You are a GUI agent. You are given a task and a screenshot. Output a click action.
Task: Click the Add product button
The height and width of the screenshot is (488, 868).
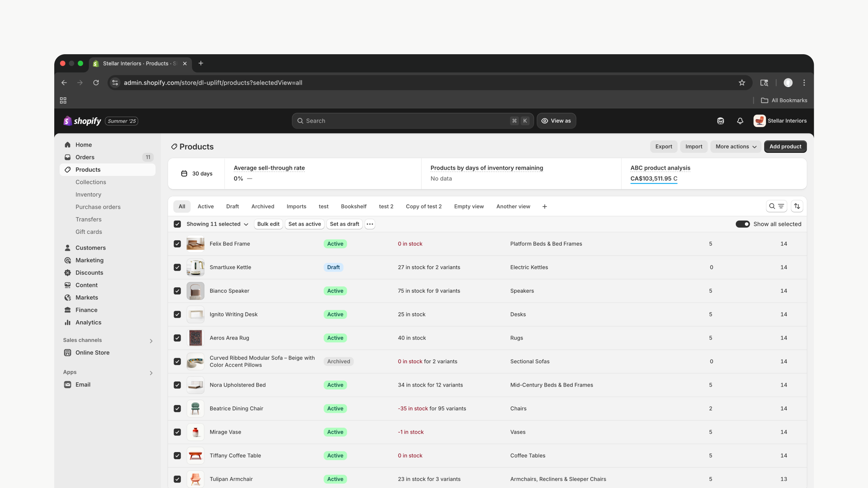point(785,147)
